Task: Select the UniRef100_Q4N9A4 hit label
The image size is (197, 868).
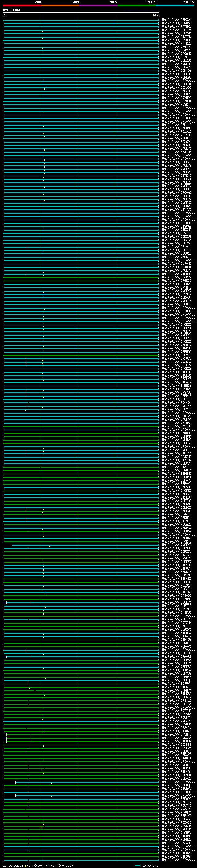Action: 176,856
